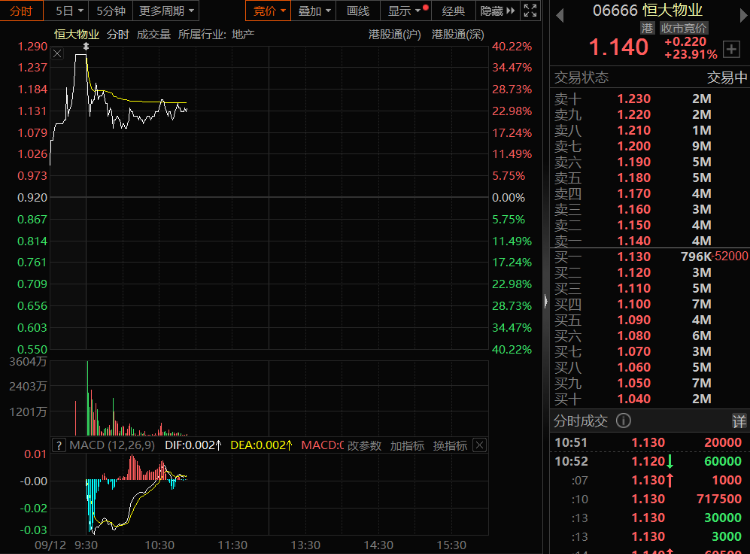Select the 买七 1.070 order row
The width and height of the screenshot is (750, 554).
pyautogui.click(x=650, y=352)
